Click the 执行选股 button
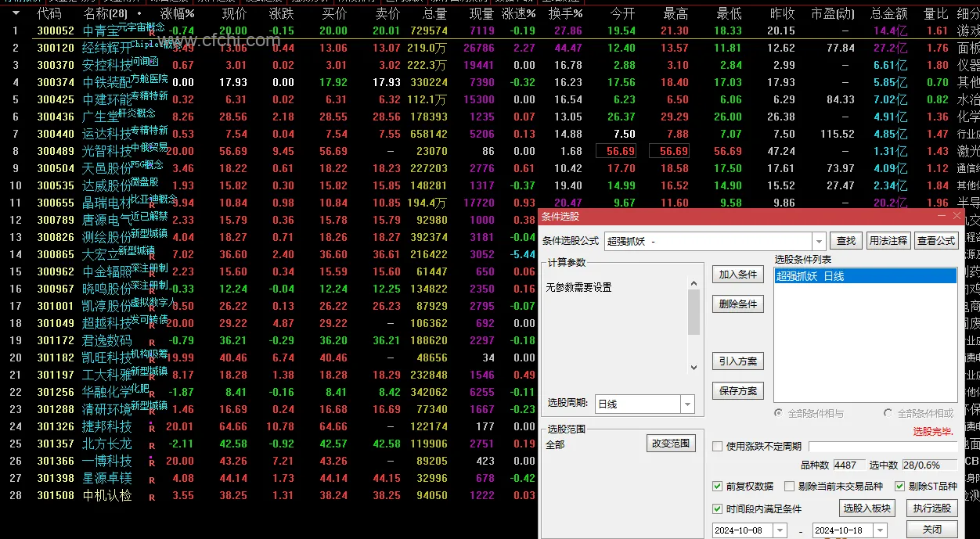Screen dimensions: 980x539 coord(932,508)
